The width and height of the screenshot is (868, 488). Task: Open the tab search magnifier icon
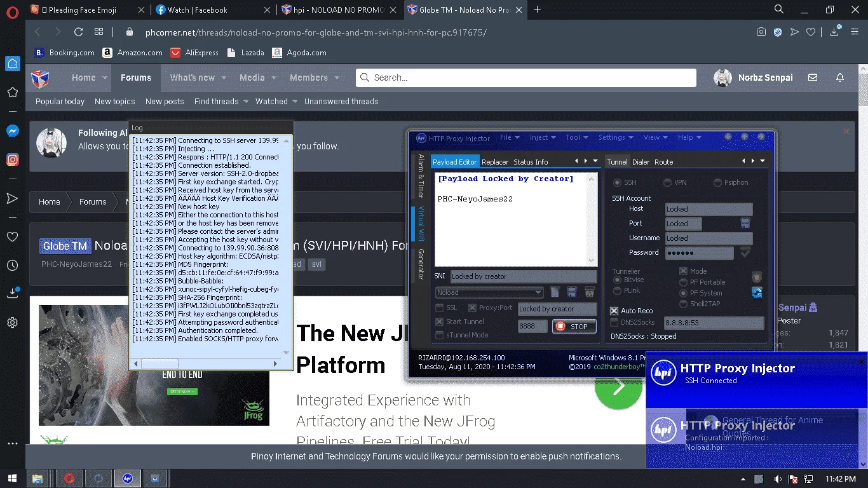pyautogui.click(x=779, y=10)
